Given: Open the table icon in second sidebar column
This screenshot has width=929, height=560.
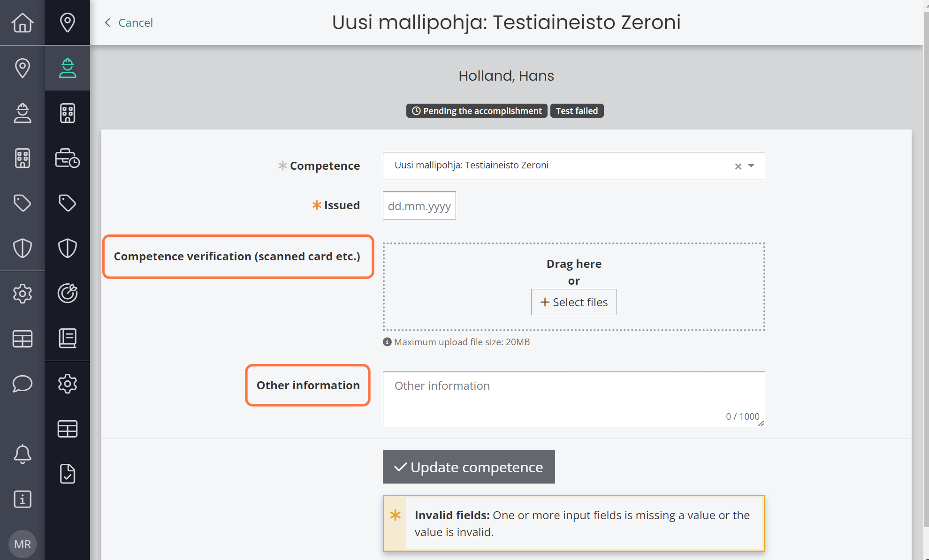Looking at the screenshot, I should (68, 429).
